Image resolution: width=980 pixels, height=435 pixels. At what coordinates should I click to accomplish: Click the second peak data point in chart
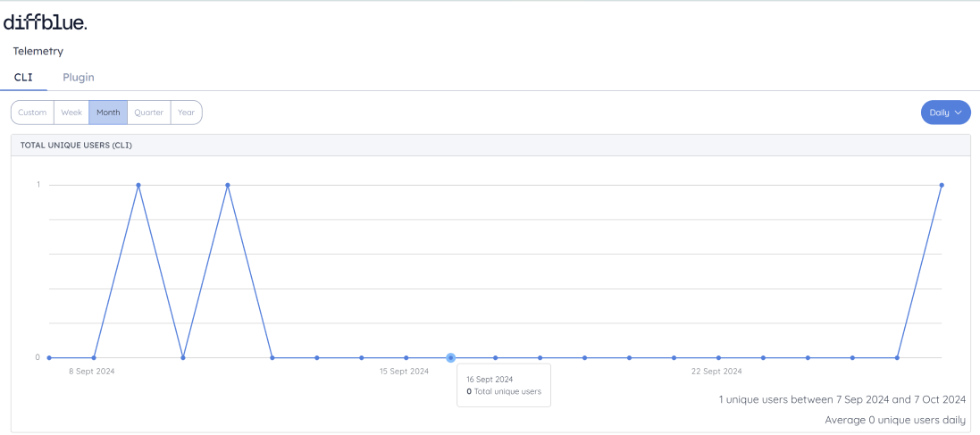click(228, 185)
